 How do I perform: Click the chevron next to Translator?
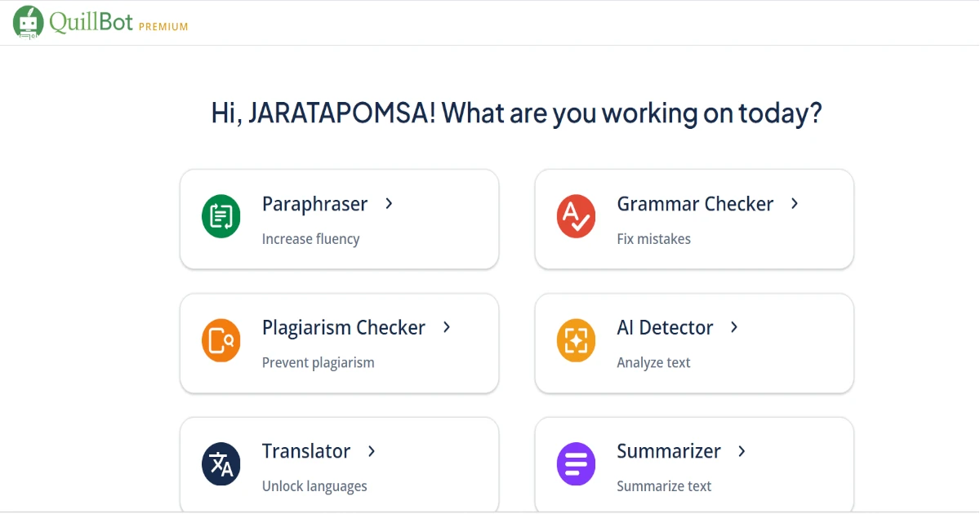pyautogui.click(x=372, y=451)
